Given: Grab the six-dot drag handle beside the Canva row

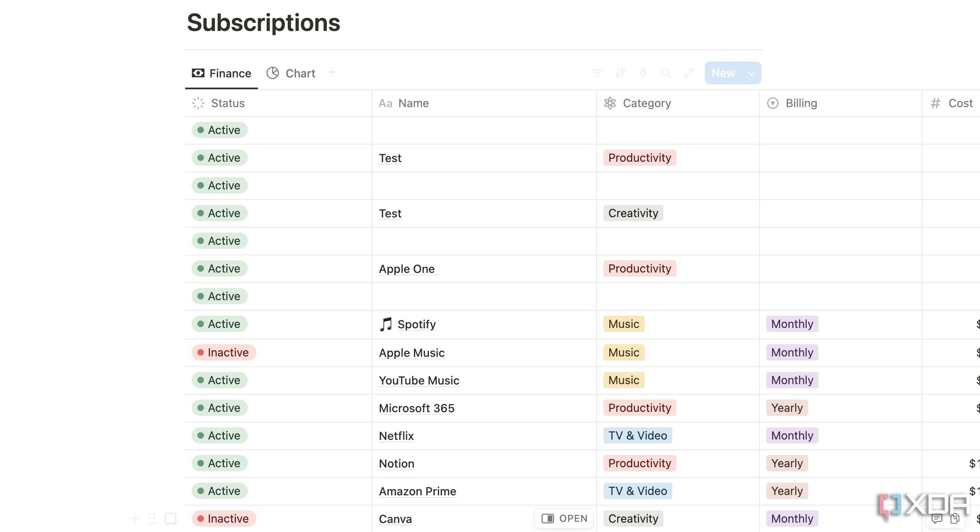Looking at the screenshot, I should click(x=152, y=519).
